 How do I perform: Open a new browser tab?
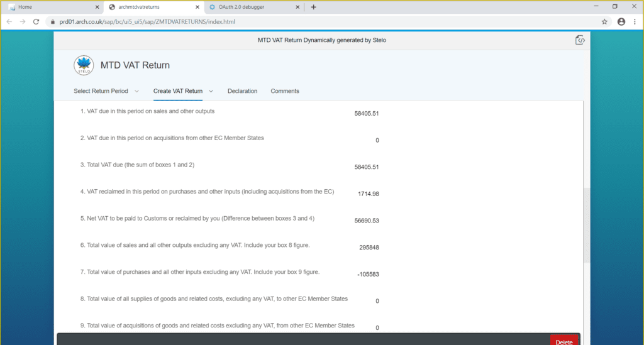point(313,7)
